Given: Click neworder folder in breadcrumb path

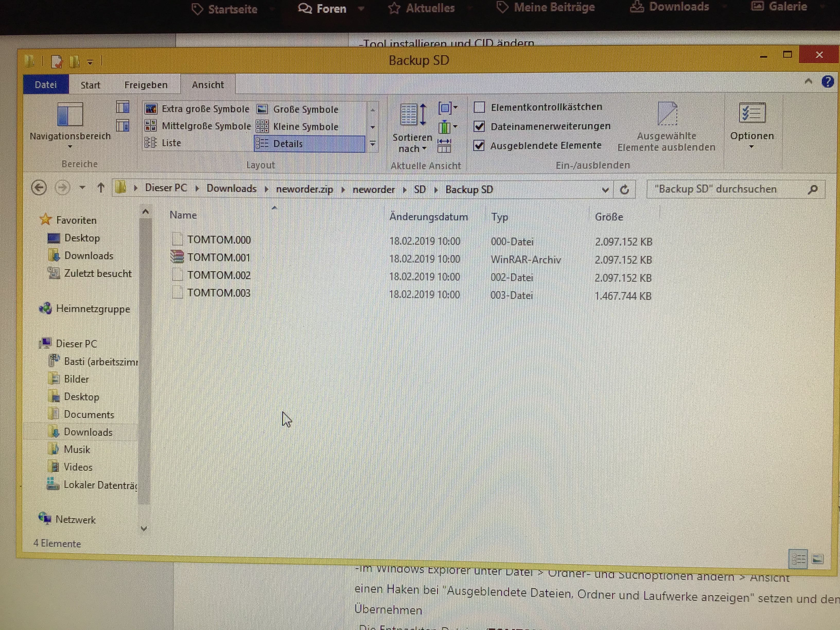Looking at the screenshot, I should pos(374,189).
